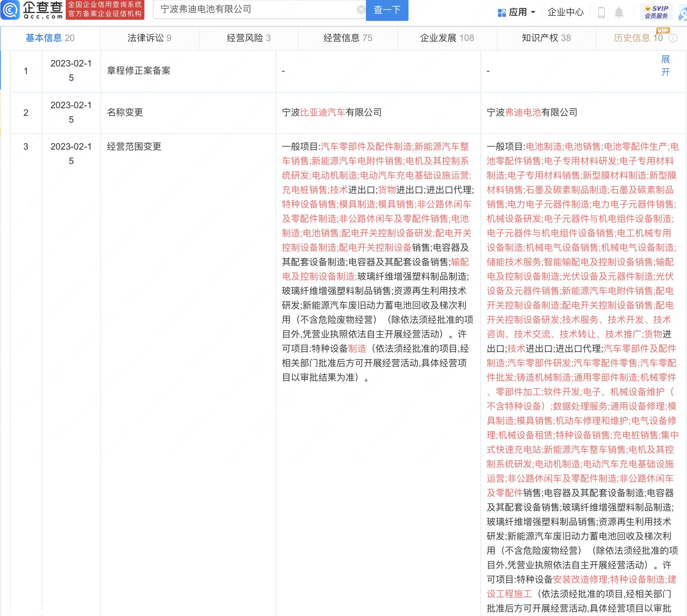
Task: Click the grid icon next to 应用
Action: pyautogui.click(x=502, y=13)
